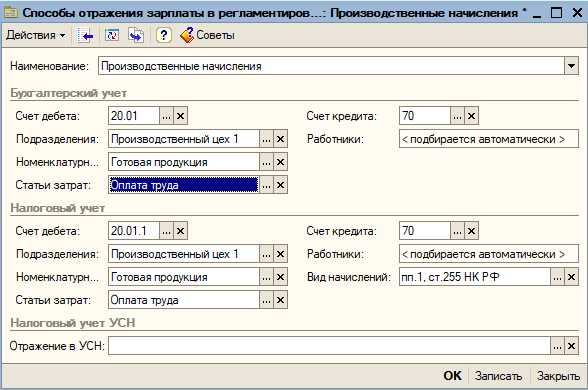This screenshot has height=390, width=588.
Task: Clear accounting Готовая продукция field
Action: pyautogui.click(x=280, y=162)
